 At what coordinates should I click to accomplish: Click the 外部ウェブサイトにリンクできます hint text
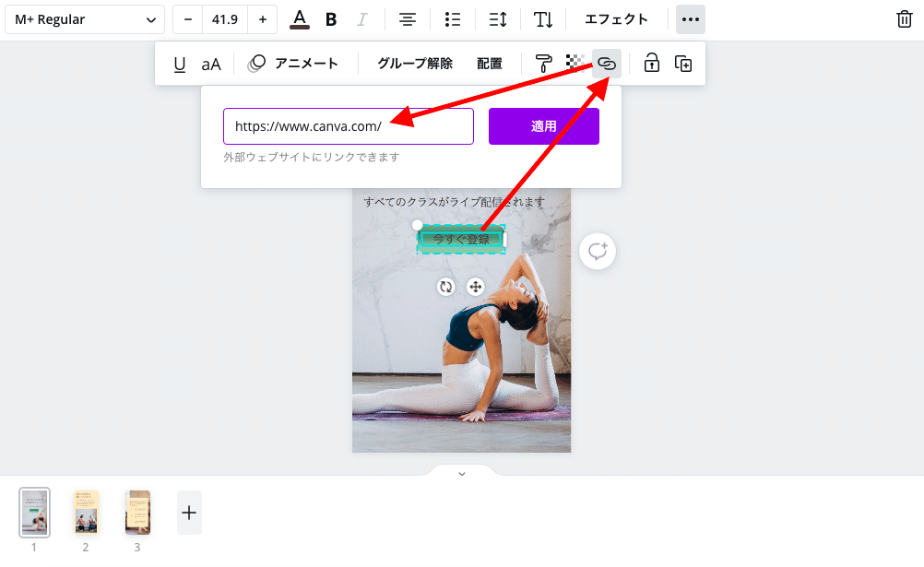point(311,158)
